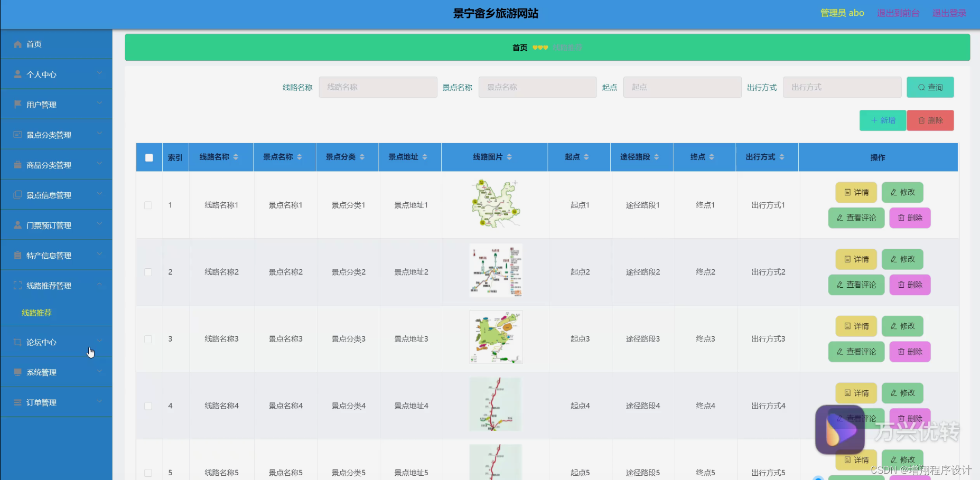Image resolution: width=980 pixels, height=480 pixels.
Task: Click the home icon beside 首页
Action: point(17,44)
